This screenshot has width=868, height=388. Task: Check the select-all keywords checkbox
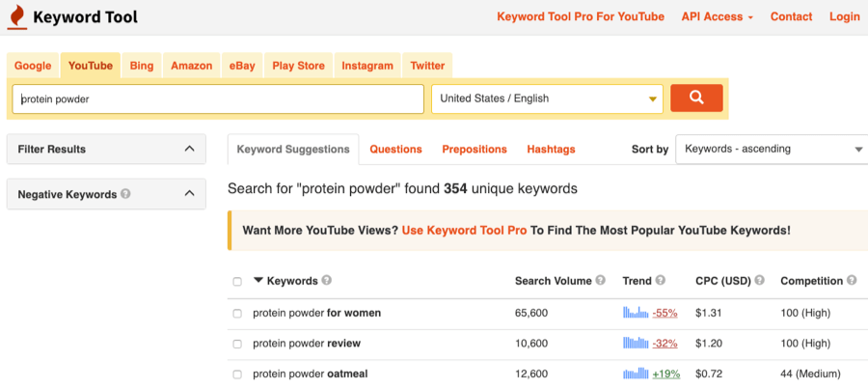pos(237,282)
